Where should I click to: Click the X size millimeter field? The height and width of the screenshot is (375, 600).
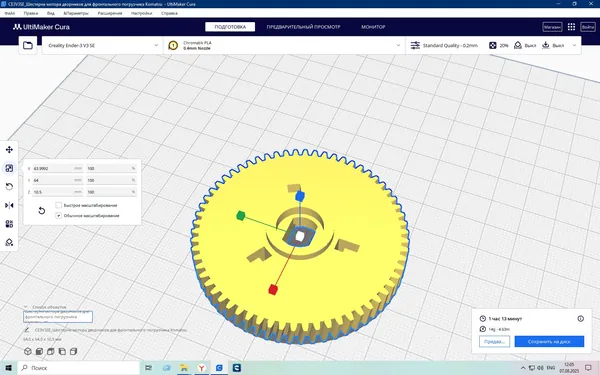tap(58, 168)
